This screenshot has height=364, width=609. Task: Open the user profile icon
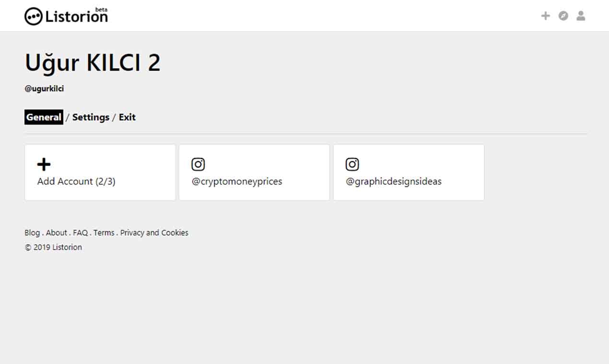[581, 16]
